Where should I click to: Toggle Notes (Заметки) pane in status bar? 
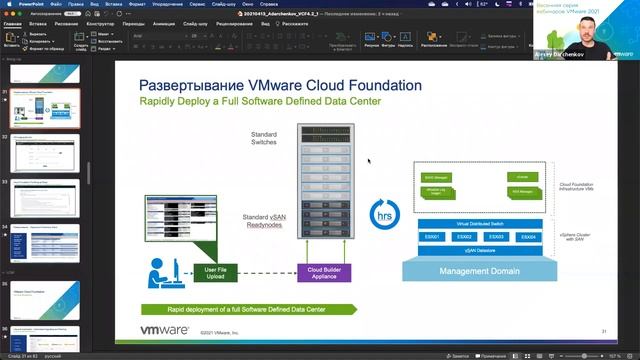click(x=458, y=356)
